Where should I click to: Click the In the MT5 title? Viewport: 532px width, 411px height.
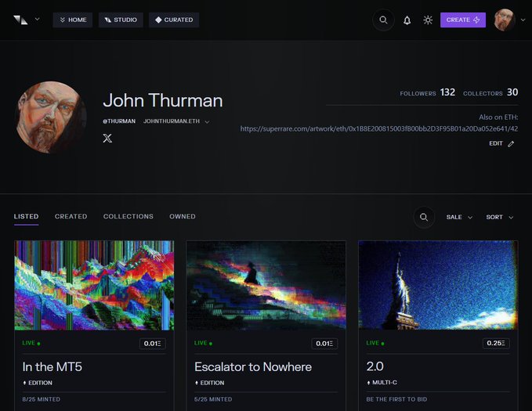click(x=52, y=367)
